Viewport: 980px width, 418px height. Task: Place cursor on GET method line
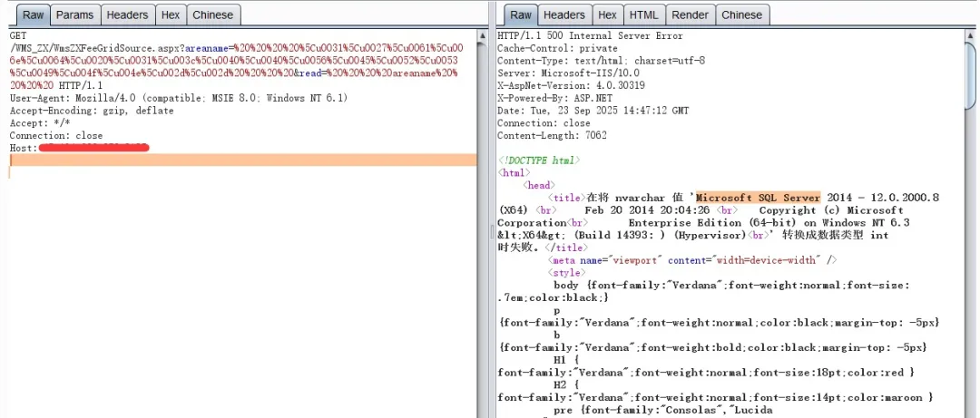click(18, 34)
